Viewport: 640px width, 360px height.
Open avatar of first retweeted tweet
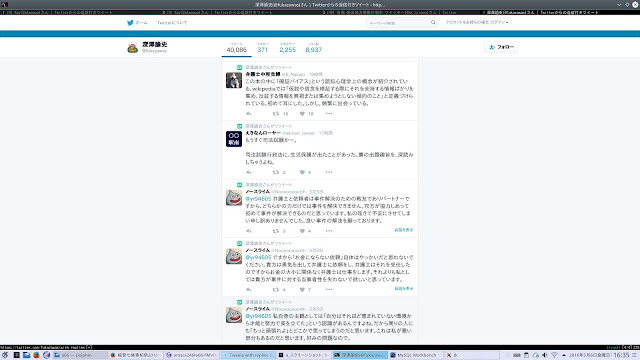pyautogui.click(x=234, y=80)
